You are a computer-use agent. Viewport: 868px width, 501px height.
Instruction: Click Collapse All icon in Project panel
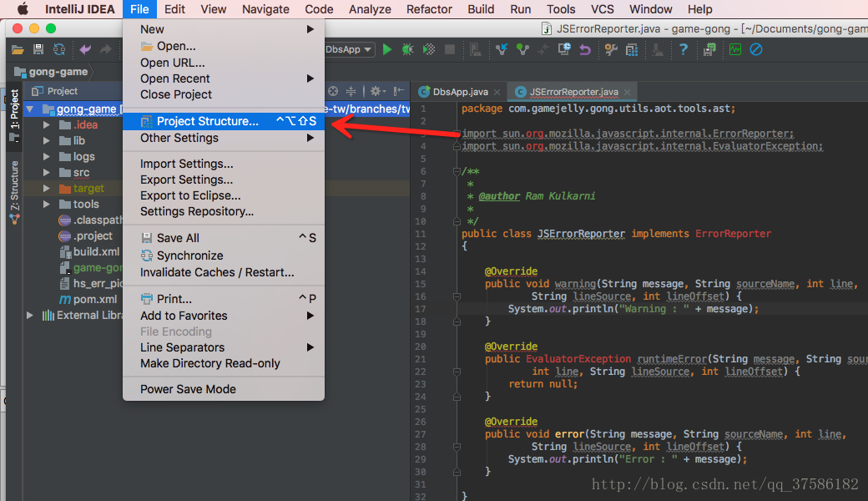click(x=351, y=91)
